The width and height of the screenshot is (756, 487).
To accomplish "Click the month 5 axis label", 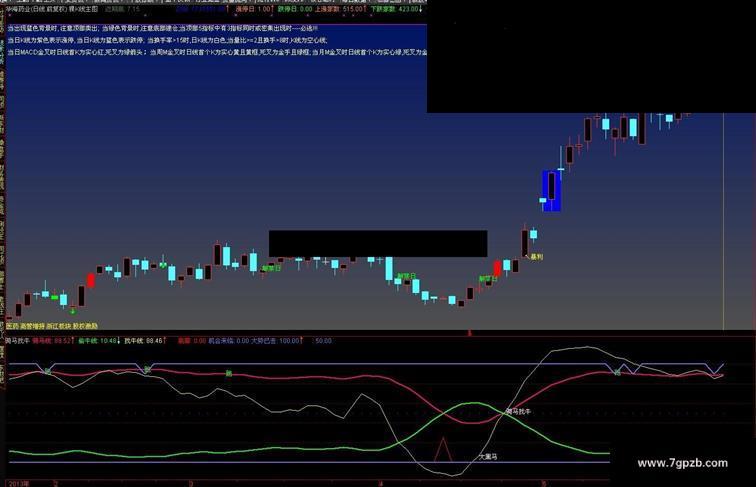I will 544,484.
